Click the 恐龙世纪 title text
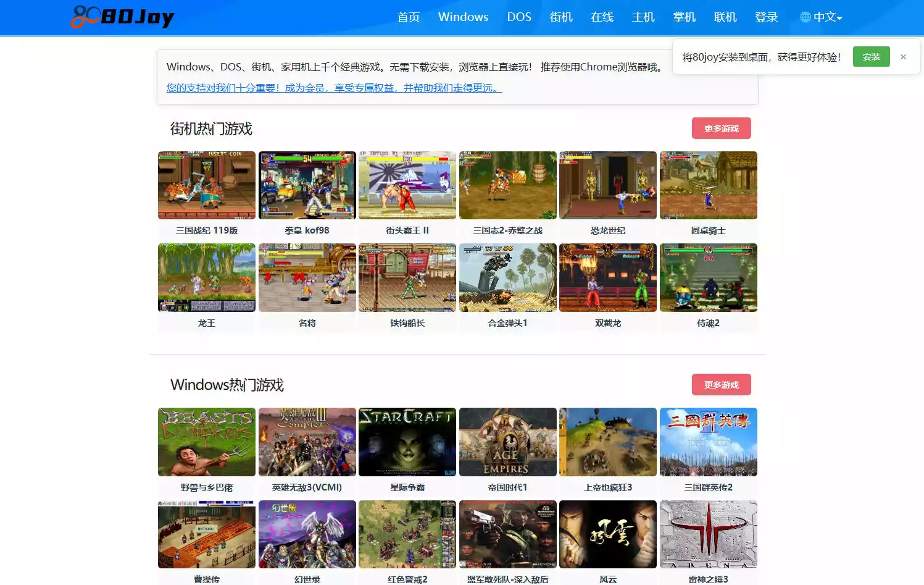Viewport: 924px width, 585px height. coord(608,230)
